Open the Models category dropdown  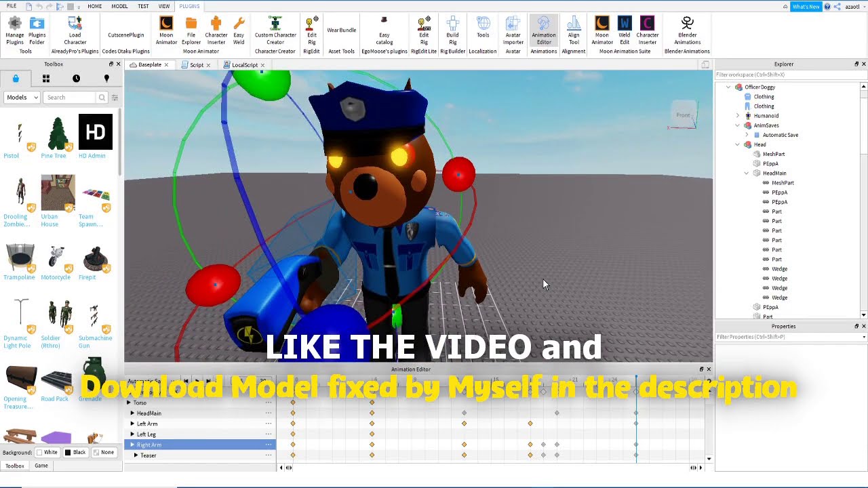click(22, 98)
